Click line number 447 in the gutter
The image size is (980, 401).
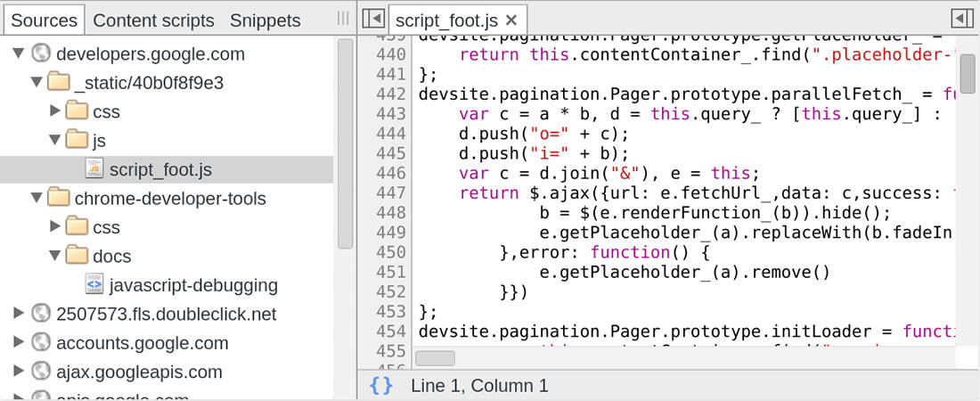pos(391,193)
